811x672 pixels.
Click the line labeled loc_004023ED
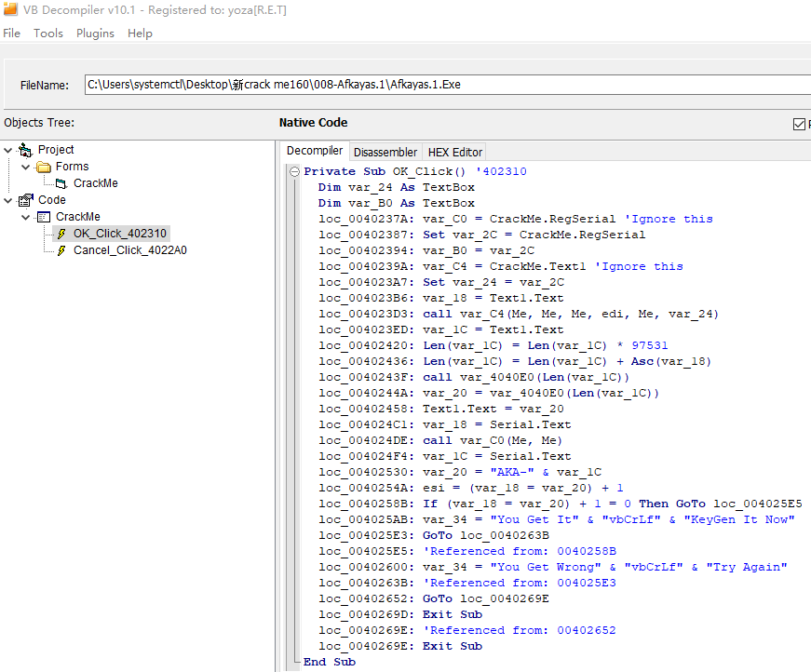pos(441,329)
